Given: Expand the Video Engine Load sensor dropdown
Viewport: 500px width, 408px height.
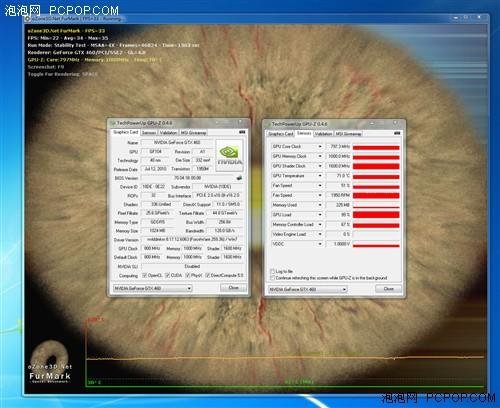Looking at the screenshot, I should (x=320, y=234).
